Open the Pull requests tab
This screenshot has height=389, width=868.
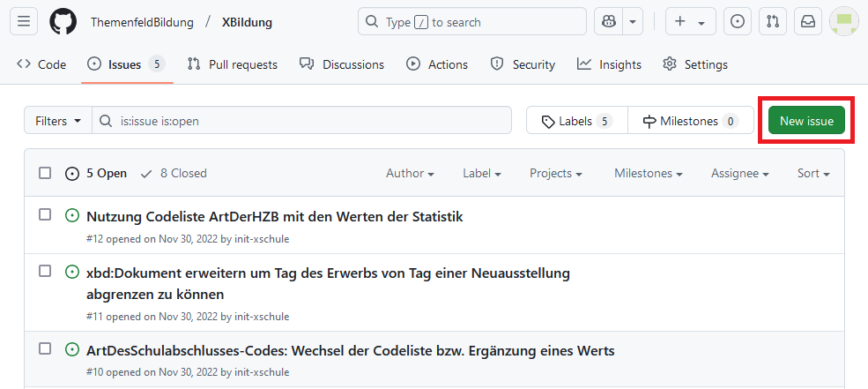[233, 65]
